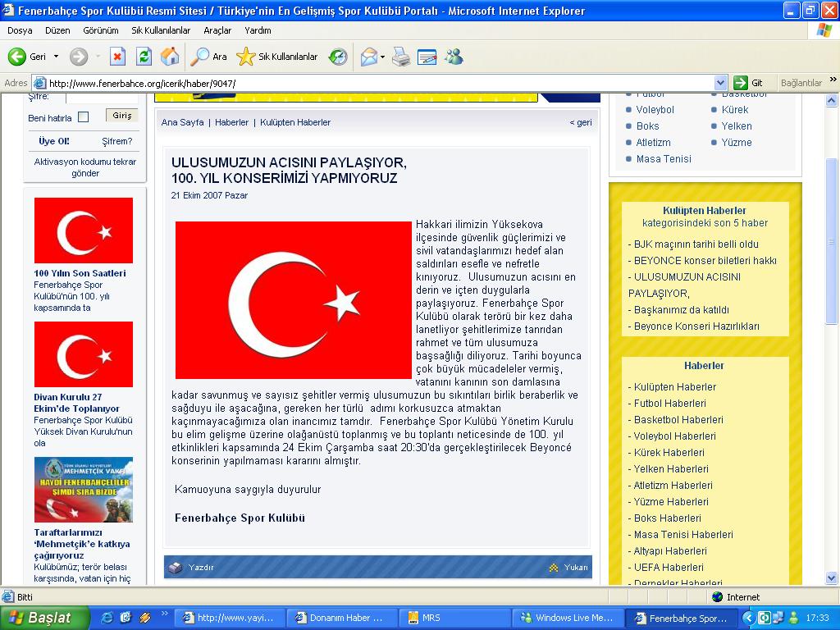Open the Futbol Haberleri link
Viewport: 840px width, 630px height.
(669, 403)
